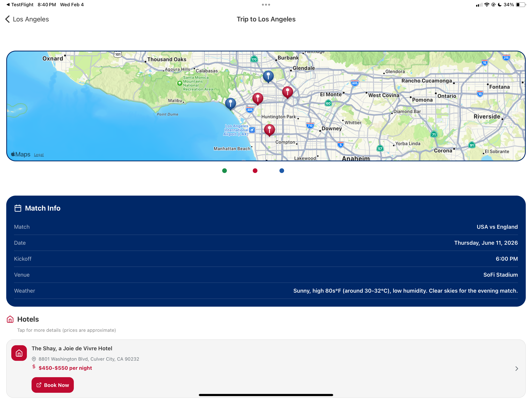Tap the red hotel icon for The Shay
The image size is (532, 399).
point(19,353)
